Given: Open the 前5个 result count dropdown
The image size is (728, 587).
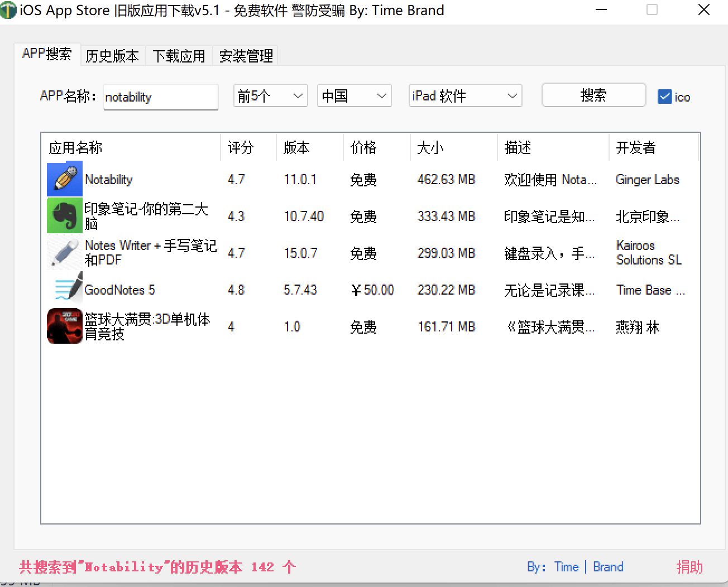Looking at the screenshot, I should (271, 96).
